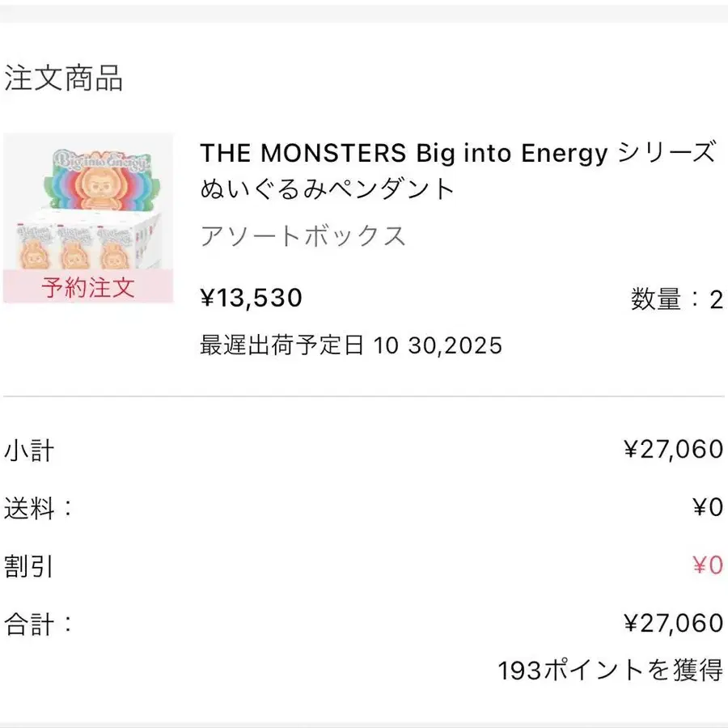Click the 合計 total label
Viewport: 728px width, 728px height.
tap(38, 624)
